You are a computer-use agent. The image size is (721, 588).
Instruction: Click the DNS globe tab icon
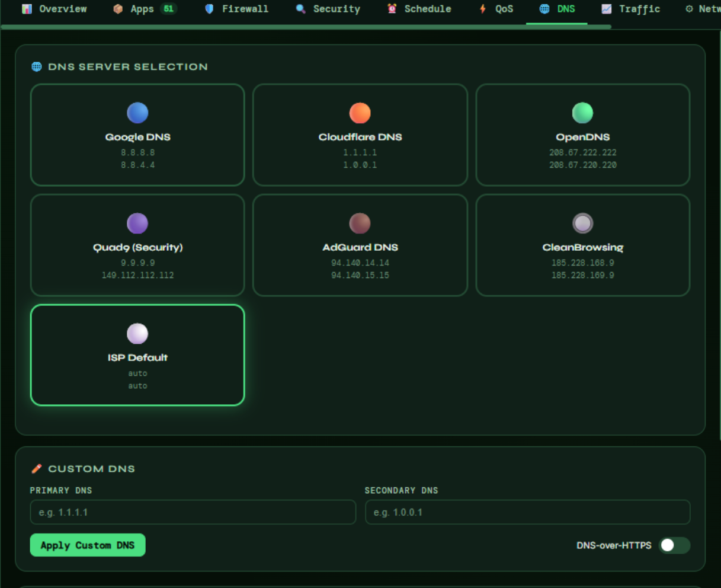tap(544, 9)
